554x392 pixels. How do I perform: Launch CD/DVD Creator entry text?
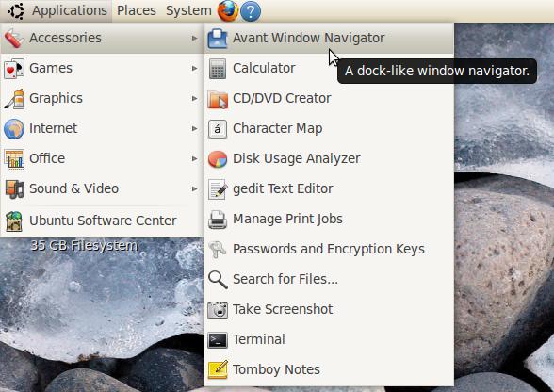(x=282, y=98)
